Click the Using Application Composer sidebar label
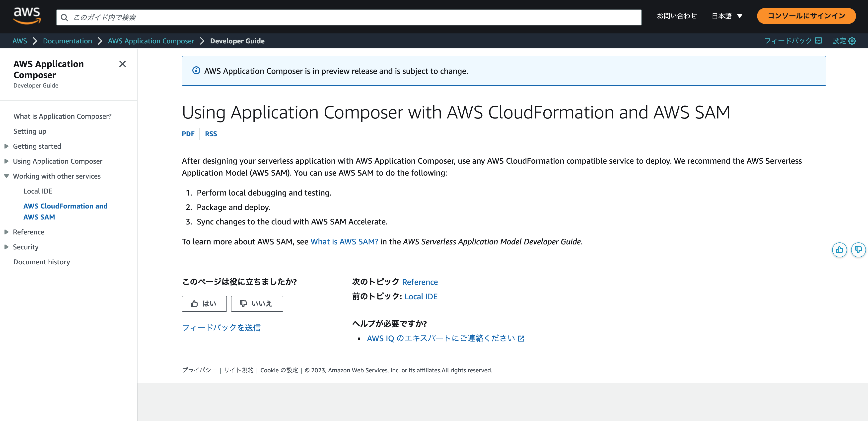The width and height of the screenshot is (868, 421). click(58, 161)
